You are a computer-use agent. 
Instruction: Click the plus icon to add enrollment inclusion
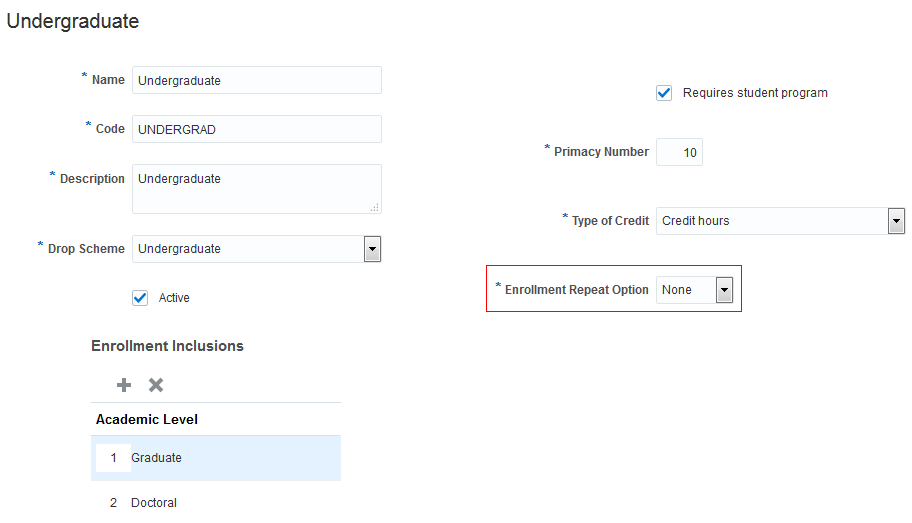coord(124,385)
